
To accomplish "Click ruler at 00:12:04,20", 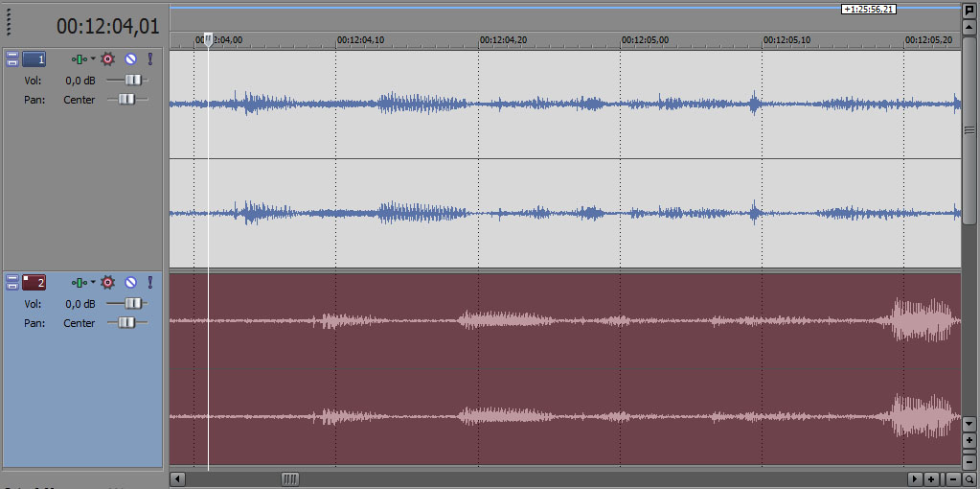I will pos(503,39).
